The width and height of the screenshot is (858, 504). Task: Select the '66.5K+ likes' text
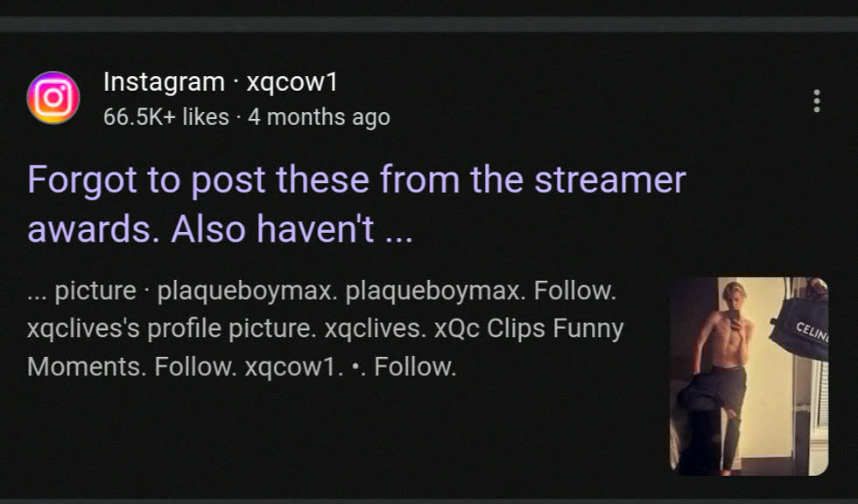165,117
